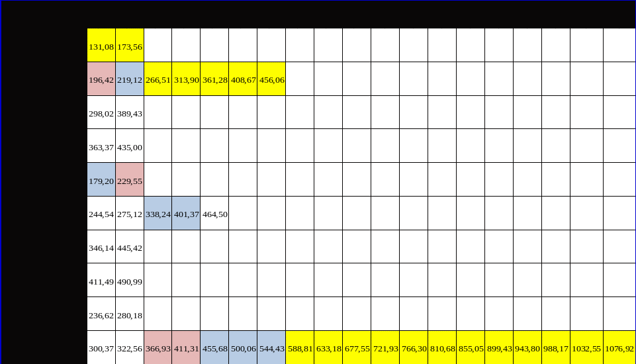Click the cell showing 322,56

[x=130, y=347]
